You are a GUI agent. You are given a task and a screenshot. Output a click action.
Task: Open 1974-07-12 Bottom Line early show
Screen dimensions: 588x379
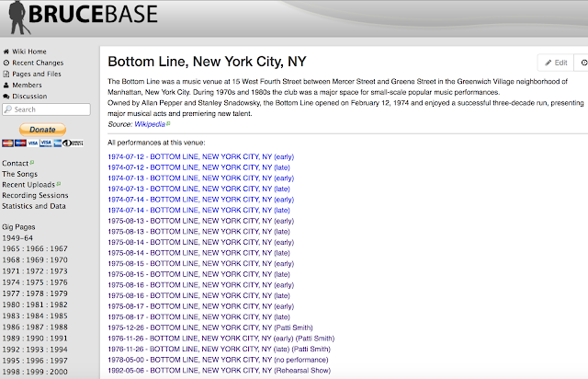201,157
